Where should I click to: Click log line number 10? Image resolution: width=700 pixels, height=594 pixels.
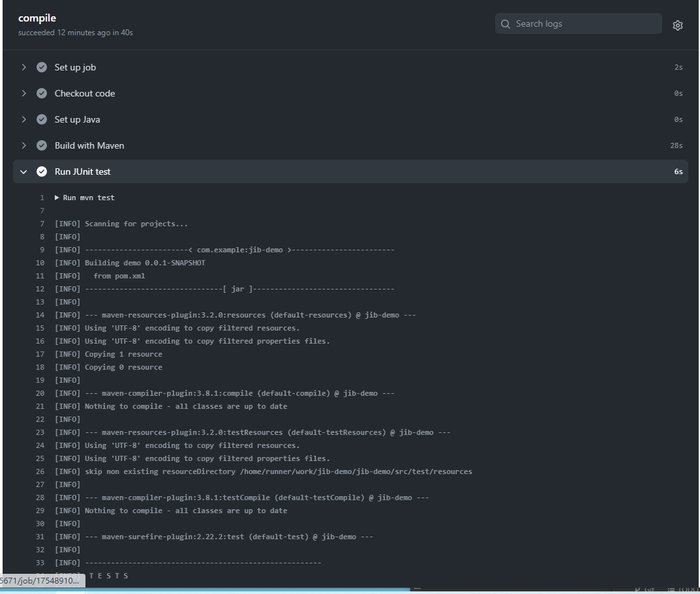click(x=40, y=263)
